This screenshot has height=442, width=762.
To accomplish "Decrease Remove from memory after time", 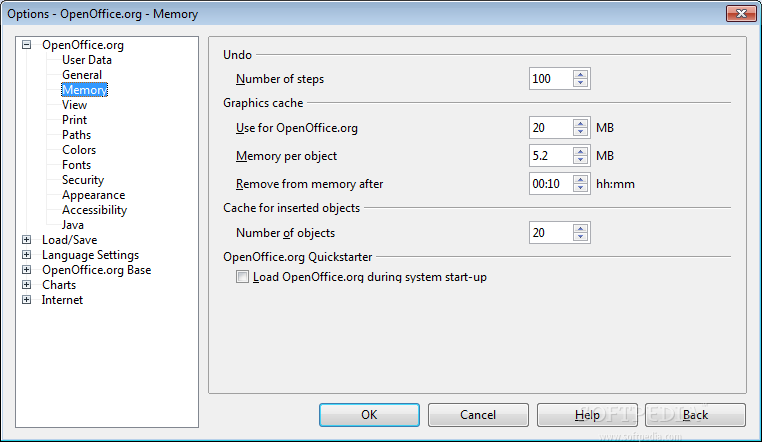I will pos(580,187).
